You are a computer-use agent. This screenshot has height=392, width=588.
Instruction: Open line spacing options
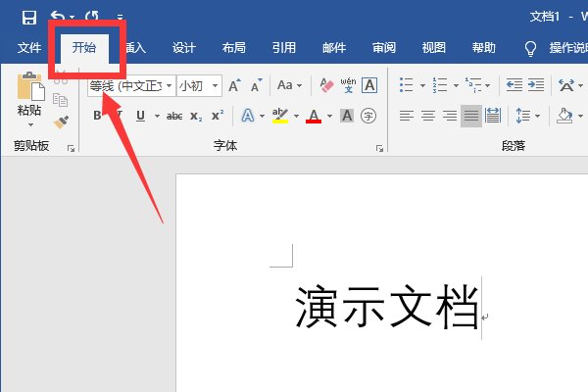[x=523, y=116]
